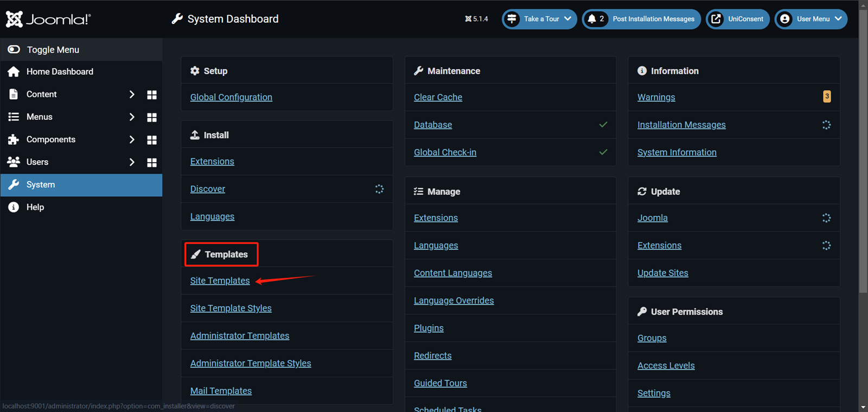868x412 pixels.
Task: Expand the Users submenu chevron
Action: tap(131, 162)
